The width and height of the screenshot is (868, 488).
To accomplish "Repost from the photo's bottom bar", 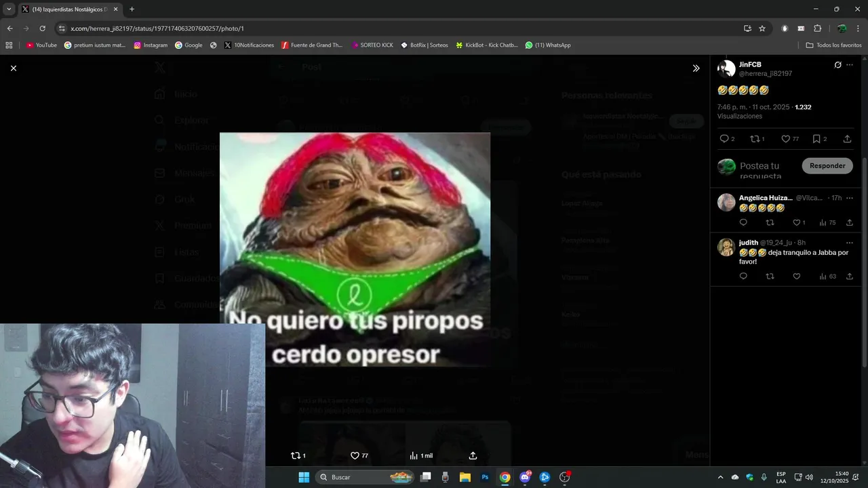I will 298,455.
